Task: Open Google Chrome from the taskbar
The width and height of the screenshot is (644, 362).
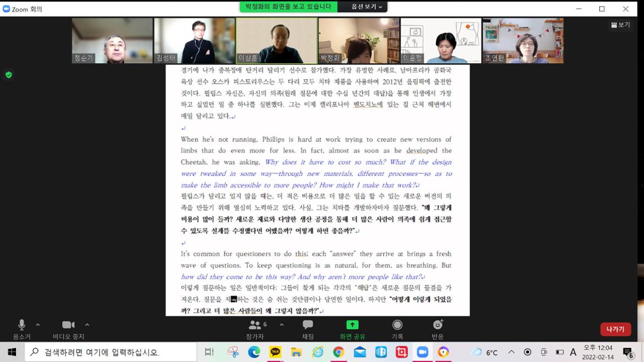Action: (339, 352)
